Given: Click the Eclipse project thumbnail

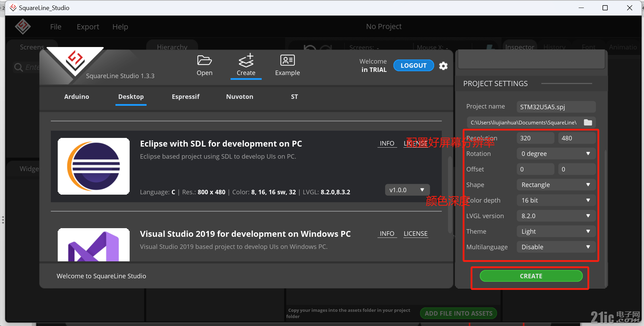Looking at the screenshot, I should [x=94, y=166].
